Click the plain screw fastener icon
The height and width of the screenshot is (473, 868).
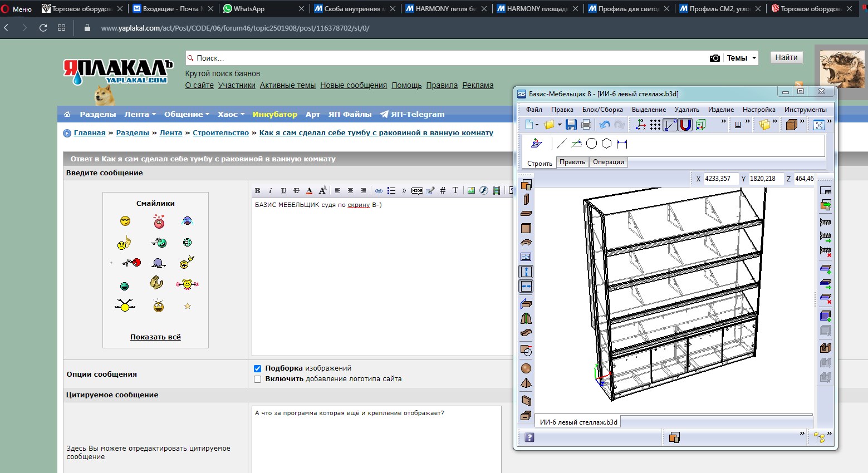click(x=825, y=222)
